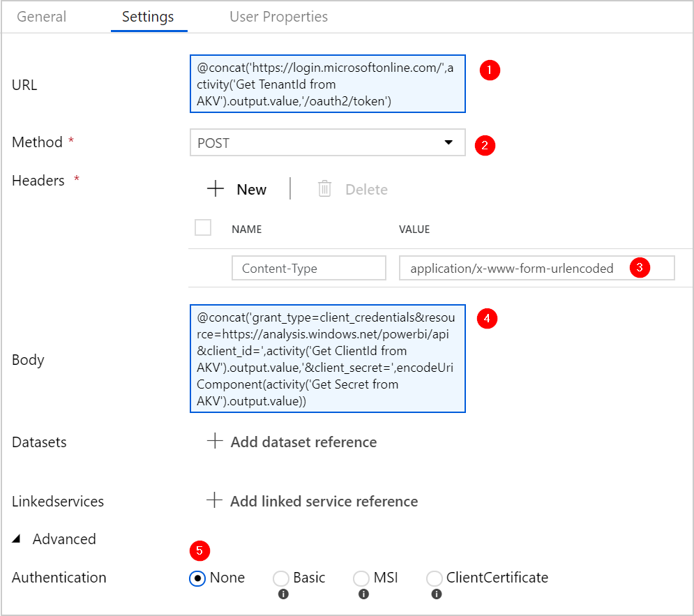Image resolution: width=694 pixels, height=616 pixels.
Task: Select ClientCertificate authentication radio button
Action: pyautogui.click(x=435, y=578)
